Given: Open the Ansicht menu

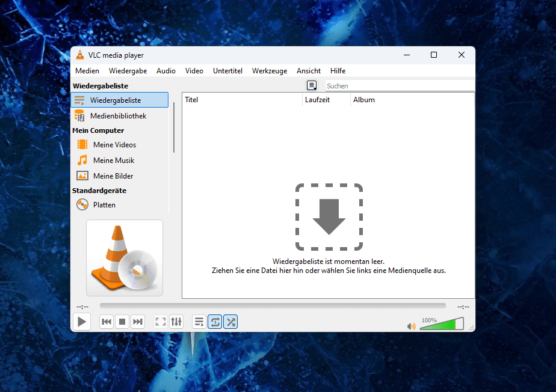Looking at the screenshot, I should 308,70.
